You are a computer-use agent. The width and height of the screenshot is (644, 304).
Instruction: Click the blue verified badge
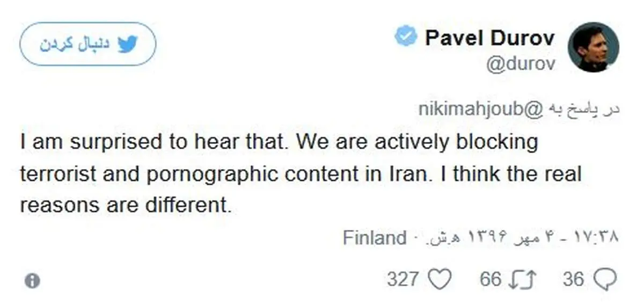[x=406, y=37]
